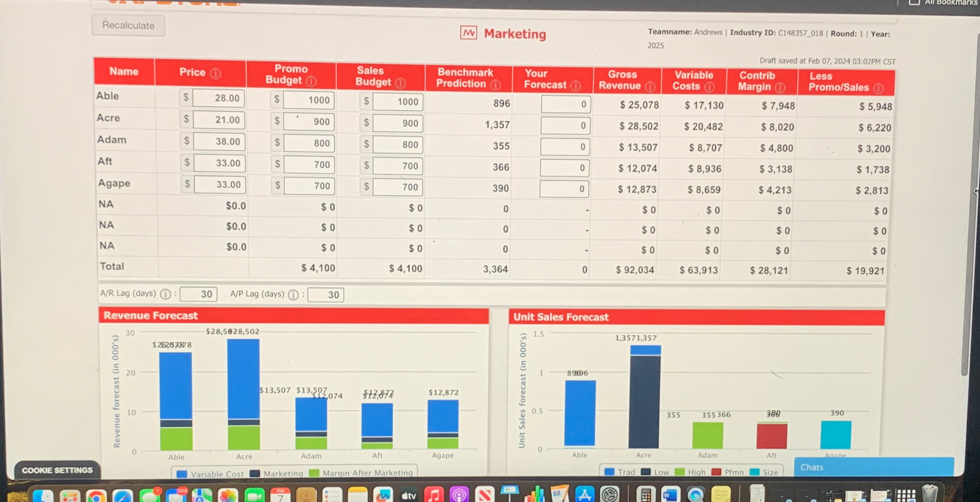The width and height of the screenshot is (980, 502).
Task: Click total gross revenue $ 92,034
Action: coord(635,270)
